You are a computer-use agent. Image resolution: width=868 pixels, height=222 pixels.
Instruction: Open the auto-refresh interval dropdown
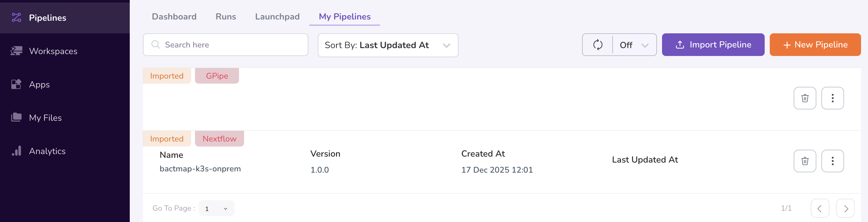(x=645, y=44)
